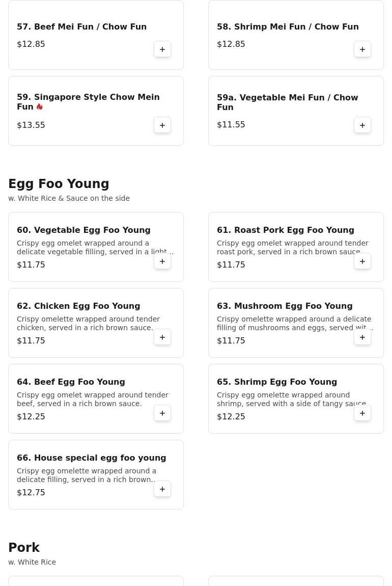Add Roast Pork Egg Foo Young via plus
The height and width of the screenshot is (586, 392).
[x=362, y=261]
